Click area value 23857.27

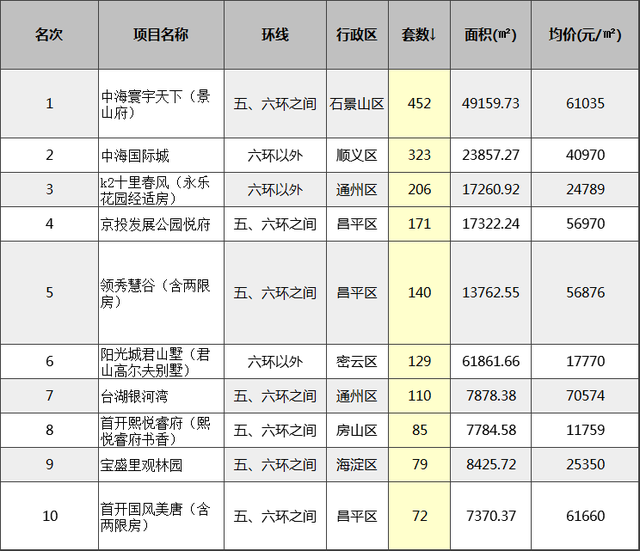pos(491,155)
